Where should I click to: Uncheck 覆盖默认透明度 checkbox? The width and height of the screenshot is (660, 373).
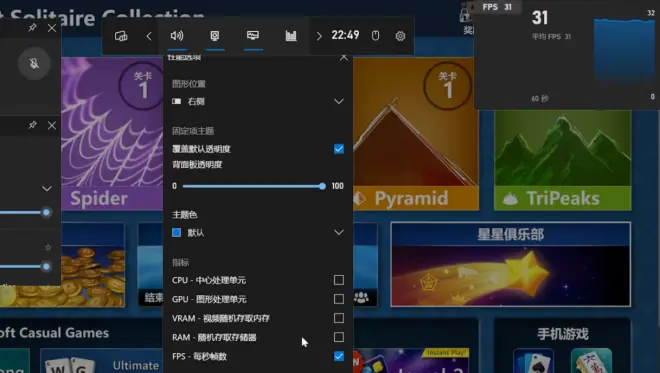click(x=339, y=149)
